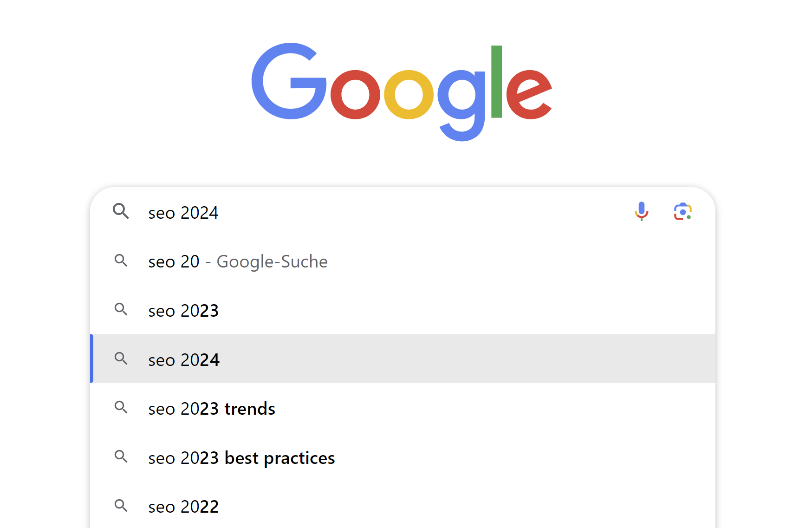Click the magnifier icon in the search bar

pos(121,212)
